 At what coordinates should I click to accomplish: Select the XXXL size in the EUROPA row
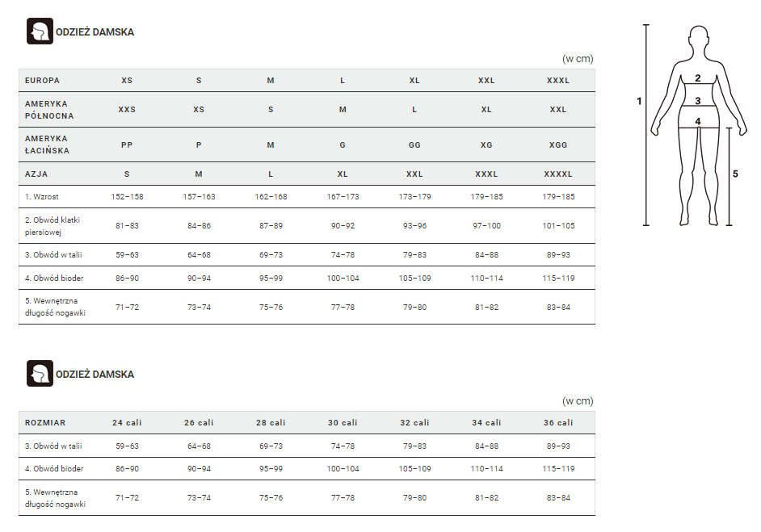point(558,81)
